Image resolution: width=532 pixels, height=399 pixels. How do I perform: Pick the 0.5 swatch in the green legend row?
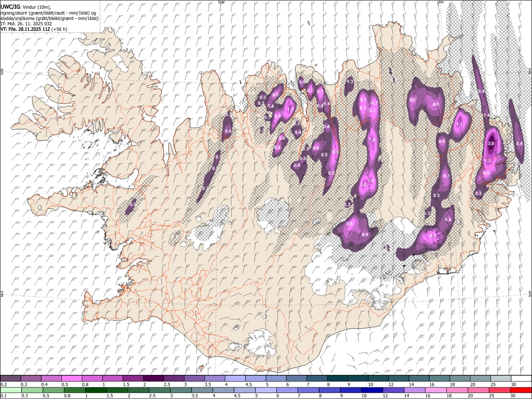coord(53,390)
